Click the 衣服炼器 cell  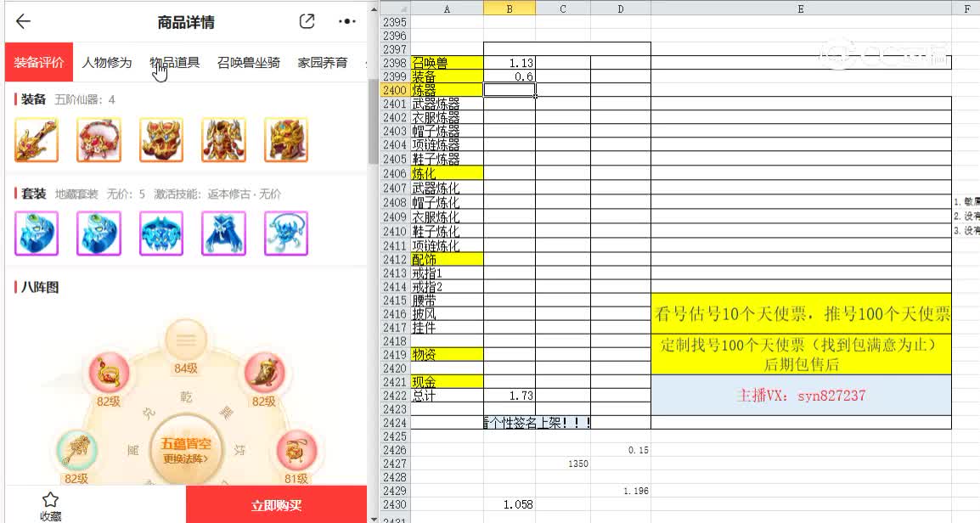pos(447,117)
